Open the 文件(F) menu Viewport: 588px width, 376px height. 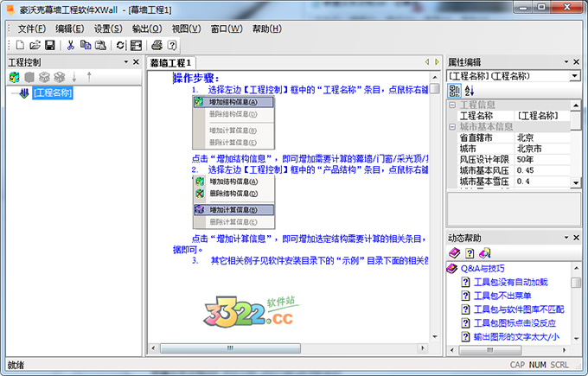[32, 29]
